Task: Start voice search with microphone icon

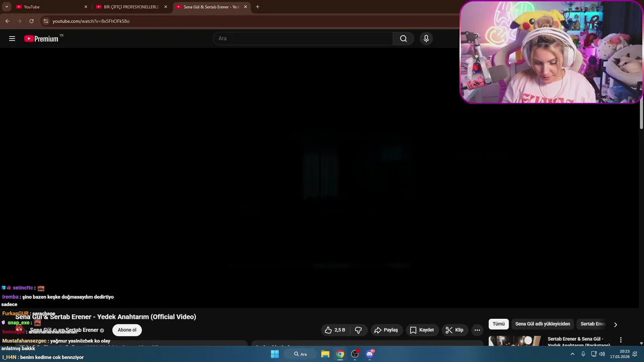Action: 426,39
